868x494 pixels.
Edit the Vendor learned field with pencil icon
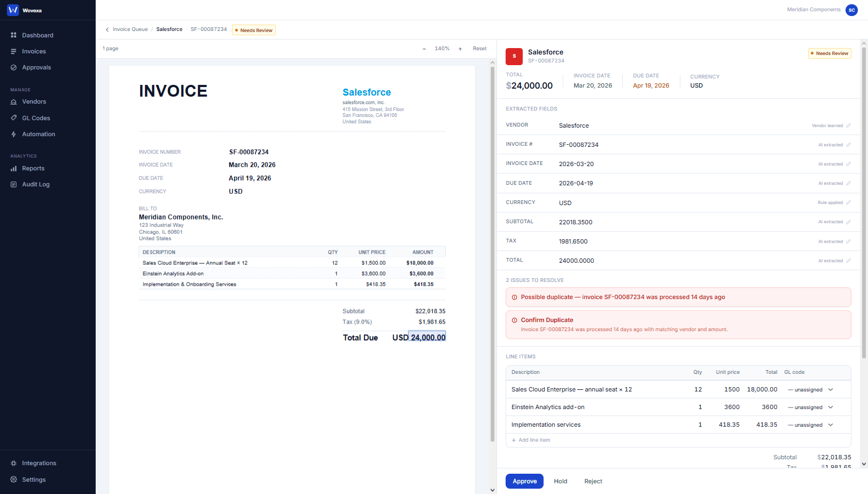849,125
